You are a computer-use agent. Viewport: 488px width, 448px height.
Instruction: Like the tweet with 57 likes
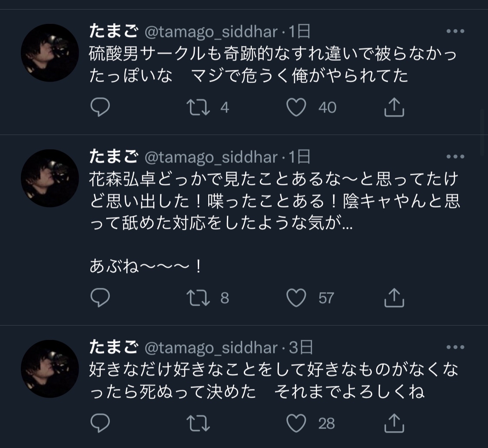pyautogui.click(x=297, y=298)
